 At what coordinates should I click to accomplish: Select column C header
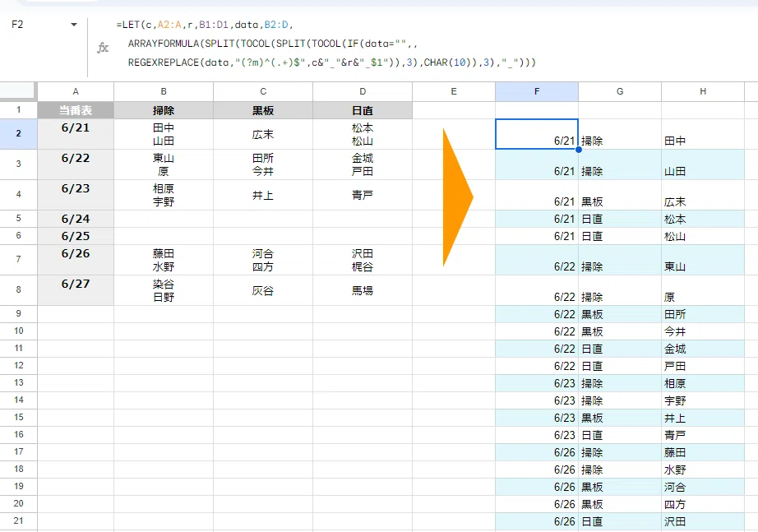pos(263,91)
